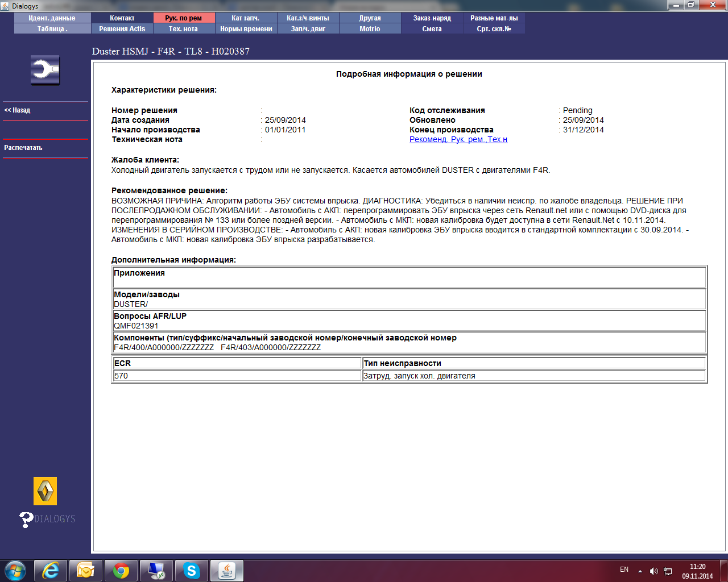Image resolution: width=728 pixels, height=582 pixels.
Task: Open the Кат.з/ч-винты tab
Action: [x=308, y=18]
